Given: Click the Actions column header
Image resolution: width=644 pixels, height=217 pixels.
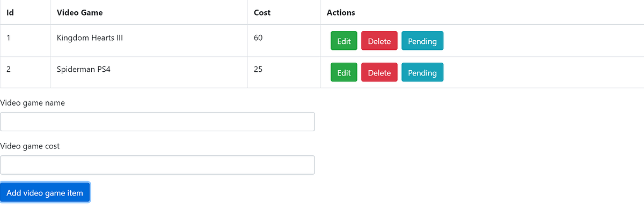Looking at the screenshot, I should pos(341,12).
